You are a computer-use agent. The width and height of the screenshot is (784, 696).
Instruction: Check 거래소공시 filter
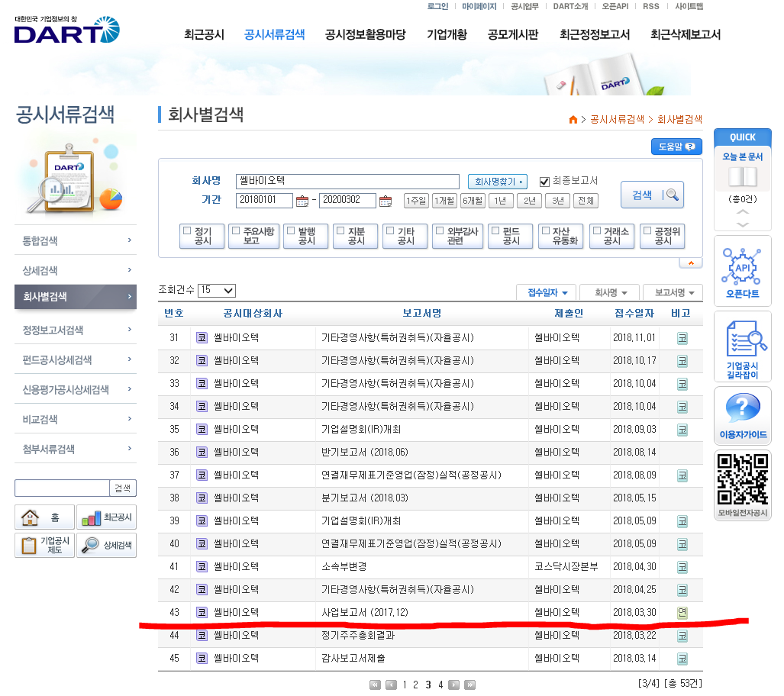[596, 231]
